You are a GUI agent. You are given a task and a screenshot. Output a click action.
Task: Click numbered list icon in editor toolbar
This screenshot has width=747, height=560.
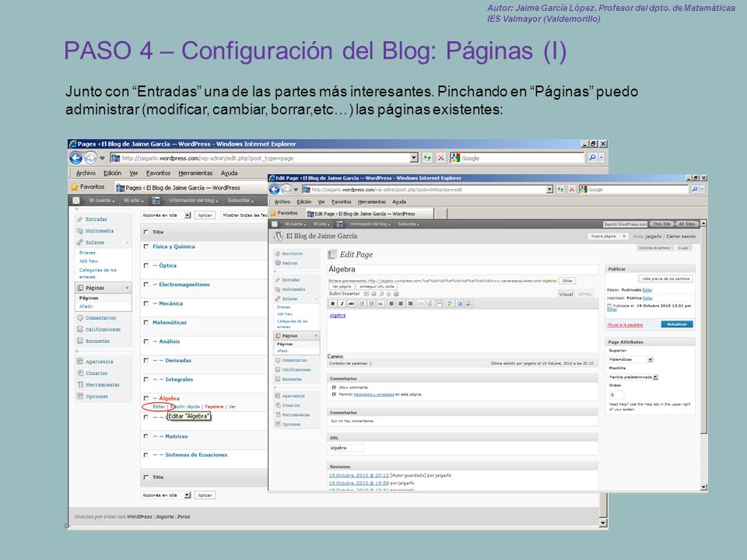372,303
